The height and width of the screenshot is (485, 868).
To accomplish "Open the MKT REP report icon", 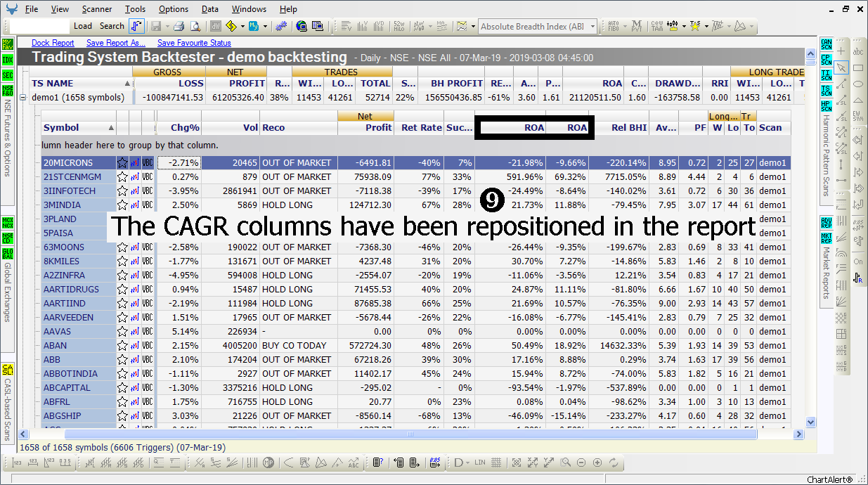I will (x=826, y=238).
